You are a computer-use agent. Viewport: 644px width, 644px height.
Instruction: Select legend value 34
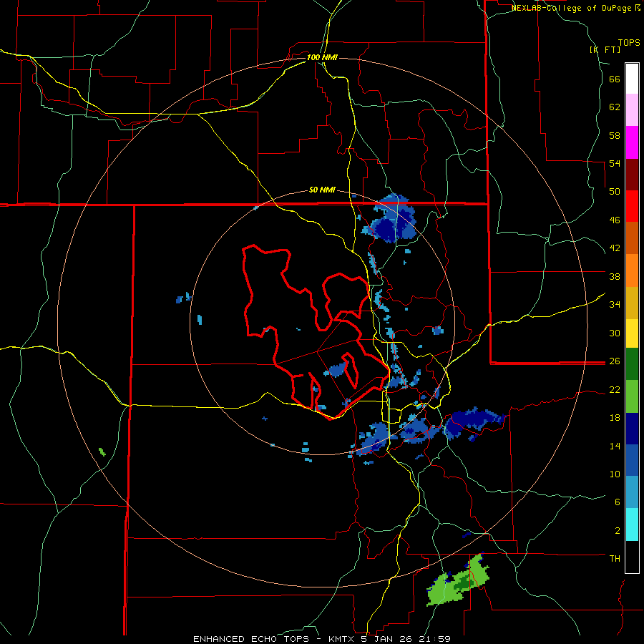(x=615, y=304)
